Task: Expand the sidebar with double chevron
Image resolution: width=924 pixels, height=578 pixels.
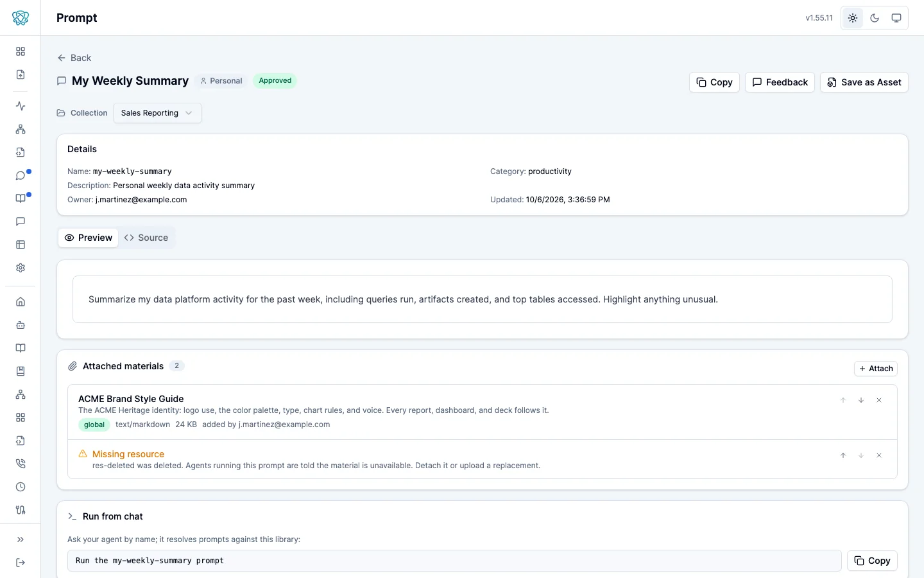Action: coord(21,539)
